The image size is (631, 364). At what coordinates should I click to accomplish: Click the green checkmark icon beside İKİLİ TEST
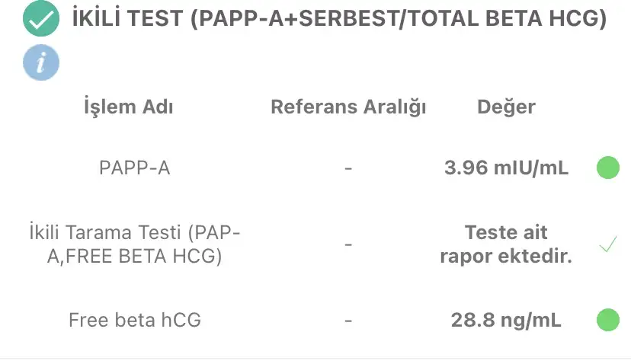pyautogui.click(x=41, y=18)
